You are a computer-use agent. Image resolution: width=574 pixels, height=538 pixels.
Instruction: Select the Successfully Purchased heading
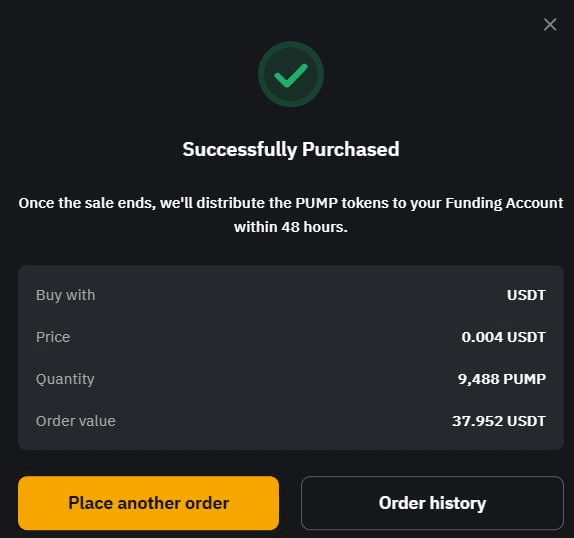click(x=291, y=149)
